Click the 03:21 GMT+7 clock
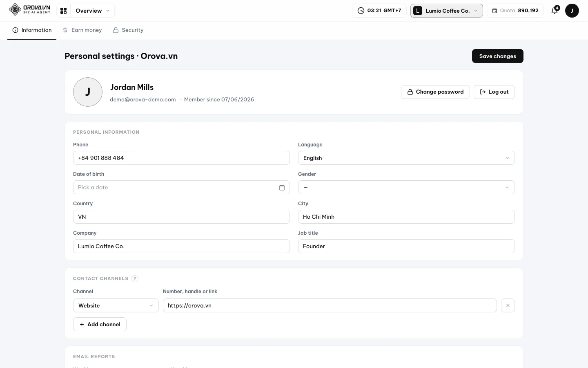The image size is (588, 368). tap(379, 11)
